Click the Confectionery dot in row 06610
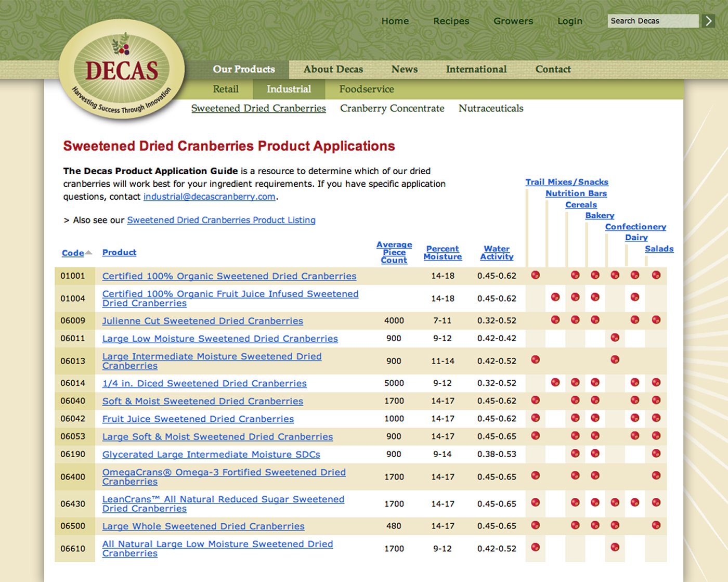The height and width of the screenshot is (582, 728). (x=615, y=547)
